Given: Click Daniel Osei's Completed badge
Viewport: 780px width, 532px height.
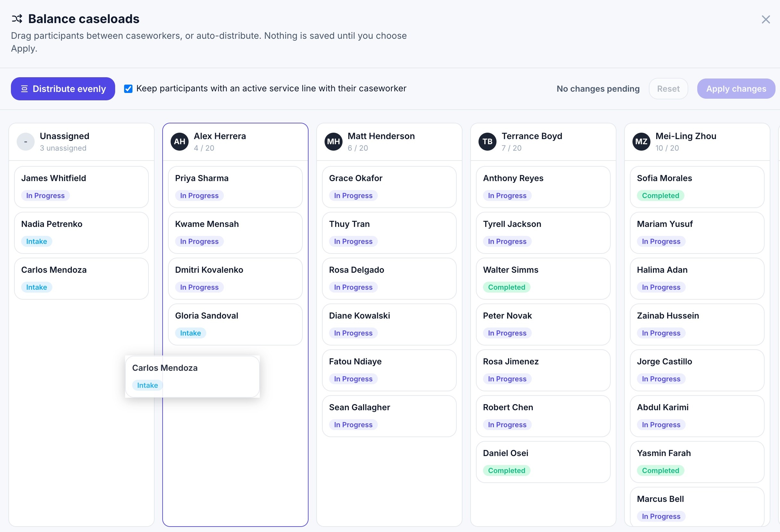Looking at the screenshot, I should pyautogui.click(x=506, y=470).
